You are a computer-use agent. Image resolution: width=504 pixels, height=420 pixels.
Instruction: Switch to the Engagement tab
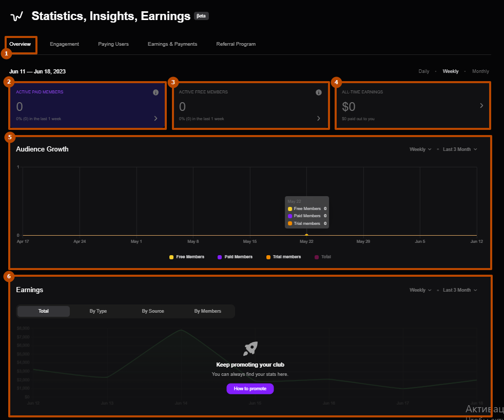(x=64, y=44)
